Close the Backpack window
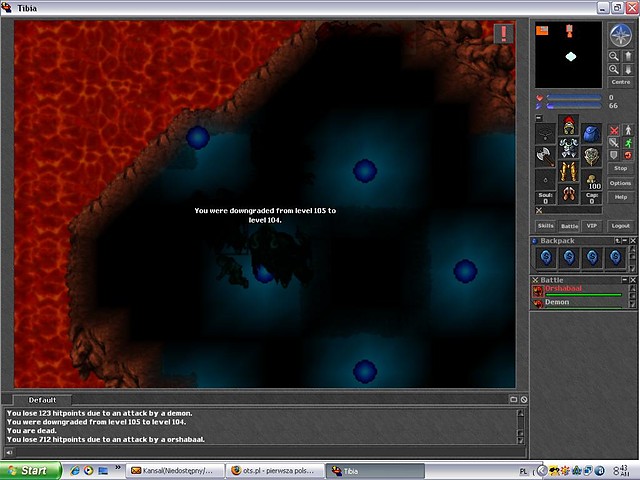Screen dimensions: 640x480 (633, 241)
